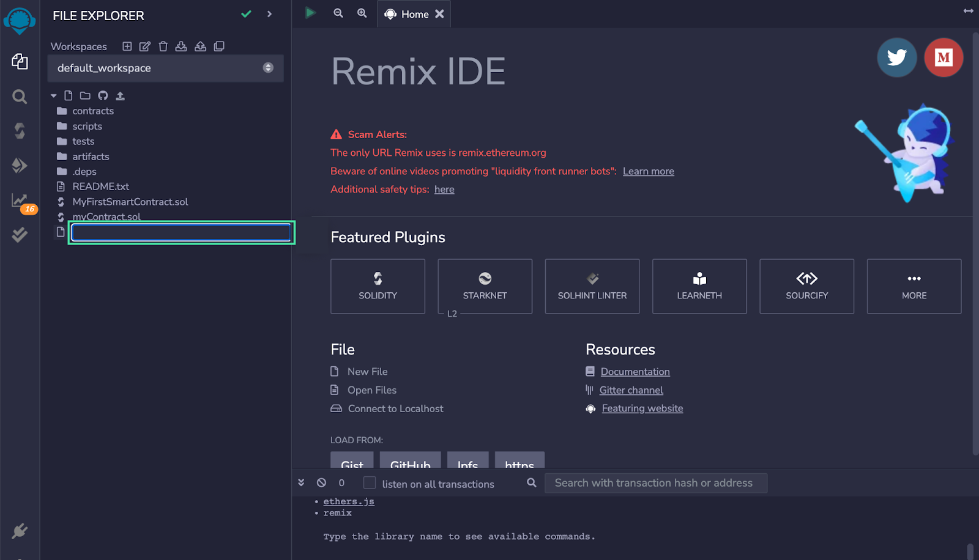Click the Search with transaction hash field
The width and height of the screenshot is (979, 560).
point(655,482)
